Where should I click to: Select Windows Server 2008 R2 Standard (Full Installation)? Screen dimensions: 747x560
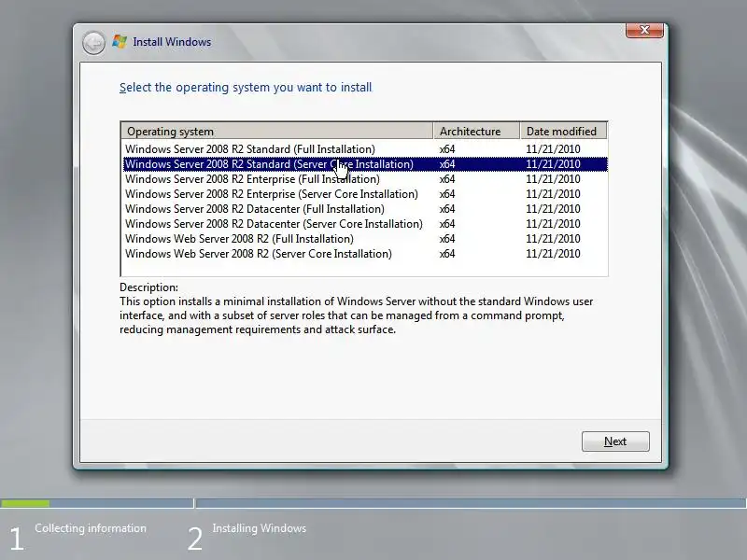coord(365,149)
